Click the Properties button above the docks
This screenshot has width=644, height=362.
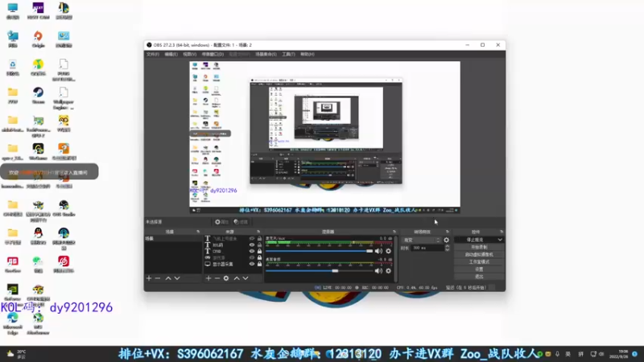click(x=222, y=222)
